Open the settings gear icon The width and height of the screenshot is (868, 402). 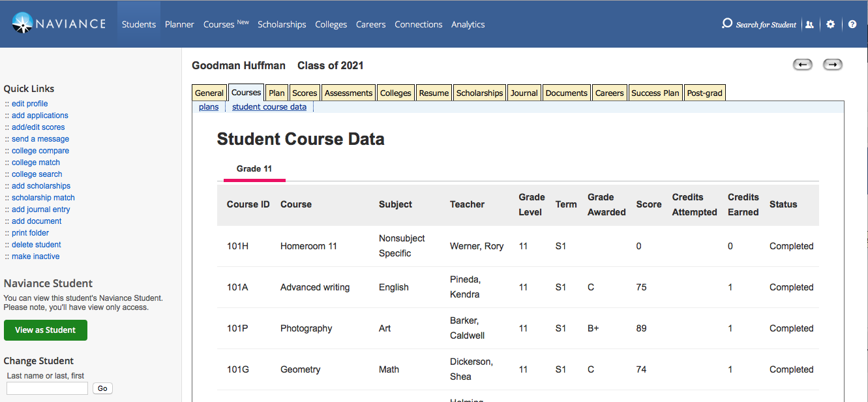(830, 24)
